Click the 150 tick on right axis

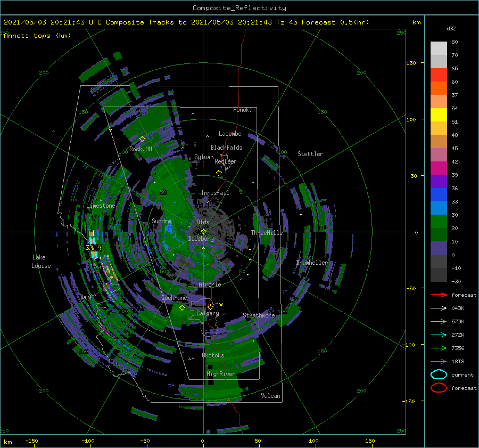(411, 63)
